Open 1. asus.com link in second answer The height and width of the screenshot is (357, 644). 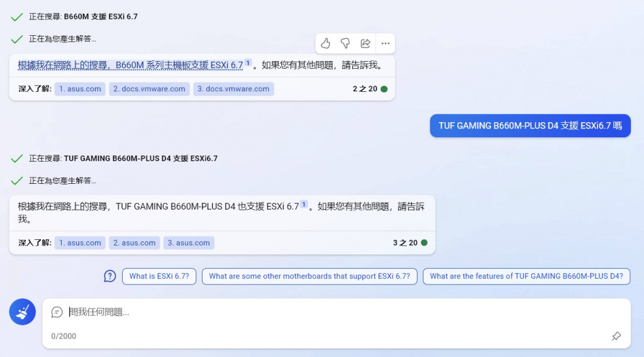80,242
